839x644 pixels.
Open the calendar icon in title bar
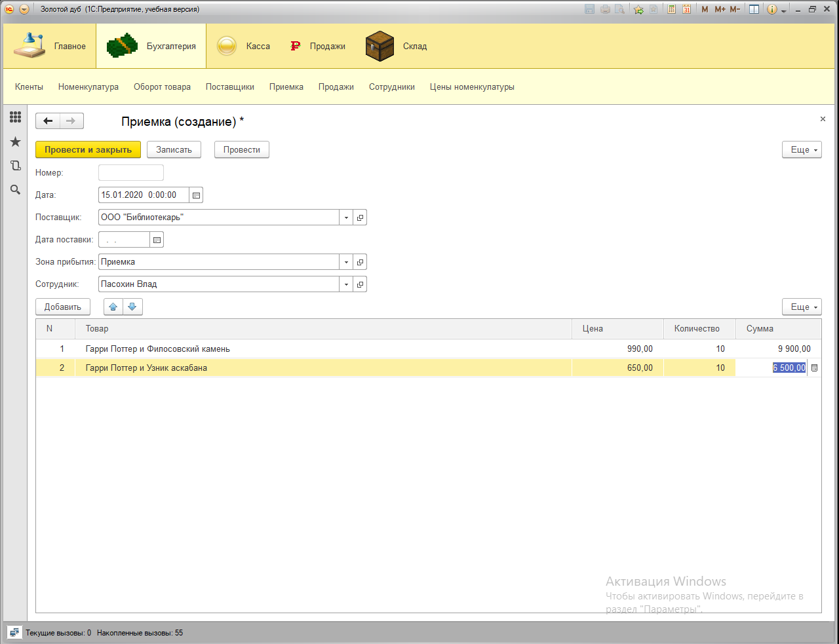pos(686,9)
